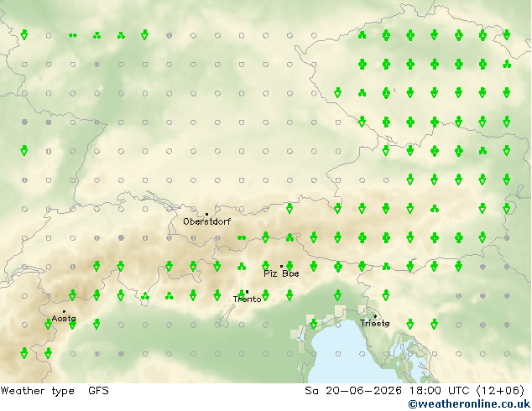This screenshot has height=411, width=532.
Task: Click the 'Weather type' caption text
Action: 37,391
